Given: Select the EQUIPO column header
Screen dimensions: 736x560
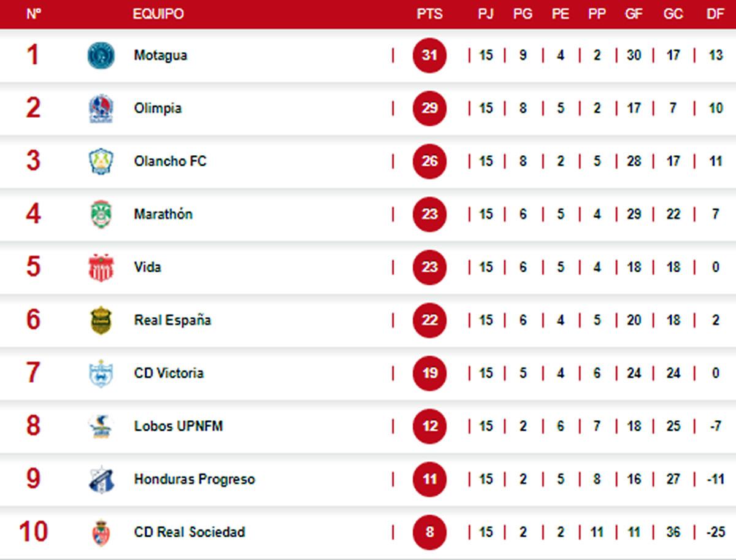Looking at the screenshot, I should 158,14.
